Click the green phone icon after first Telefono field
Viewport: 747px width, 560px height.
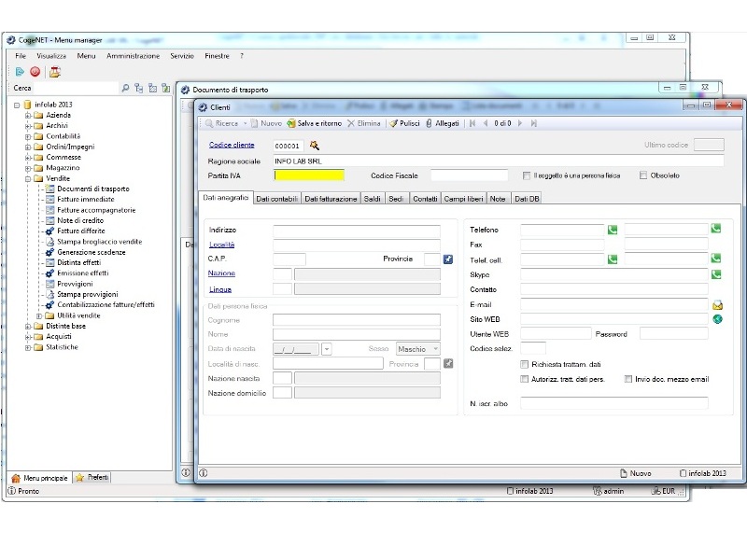[x=613, y=230]
